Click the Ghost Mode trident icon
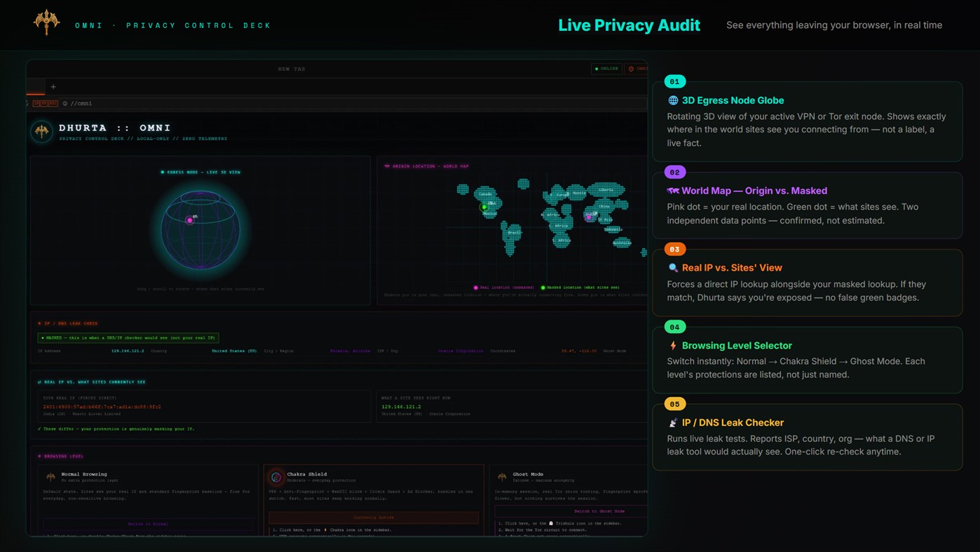The height and width of the screenshot is (552, 980). click(502, 477)
